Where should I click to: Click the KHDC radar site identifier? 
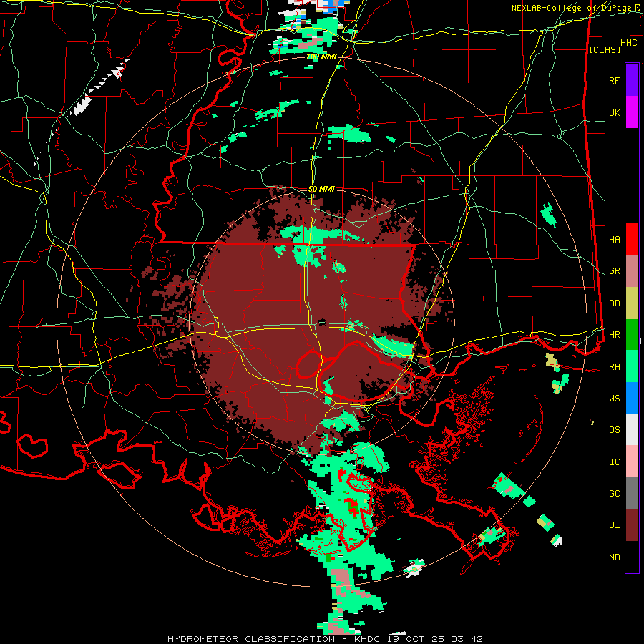[369, 639]
